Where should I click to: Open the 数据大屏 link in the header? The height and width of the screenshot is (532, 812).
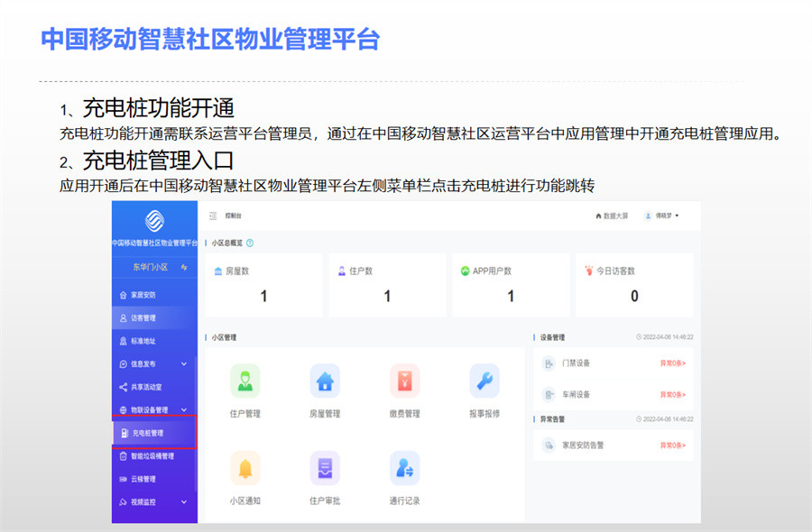pos(612,216)
